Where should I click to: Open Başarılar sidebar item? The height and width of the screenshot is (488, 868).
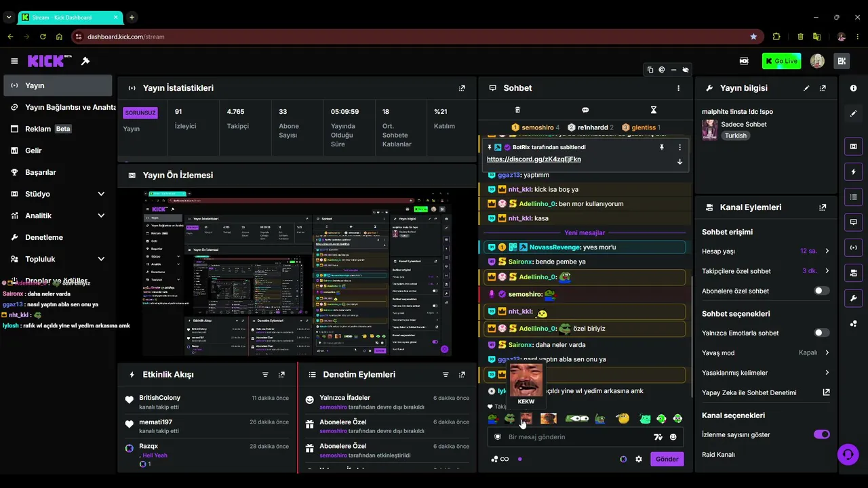(58, 172)
